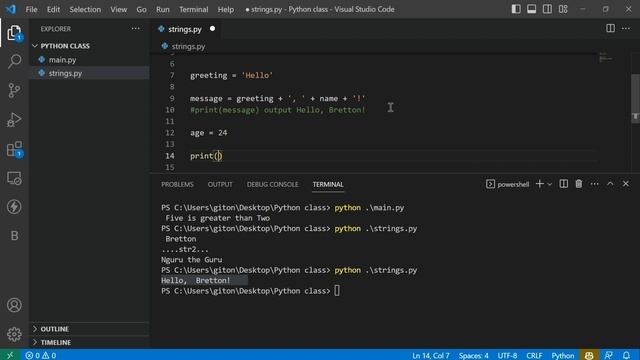Open the launch profile dropdown arrow next to plus
Screen dimensions: 640x360
550,184
